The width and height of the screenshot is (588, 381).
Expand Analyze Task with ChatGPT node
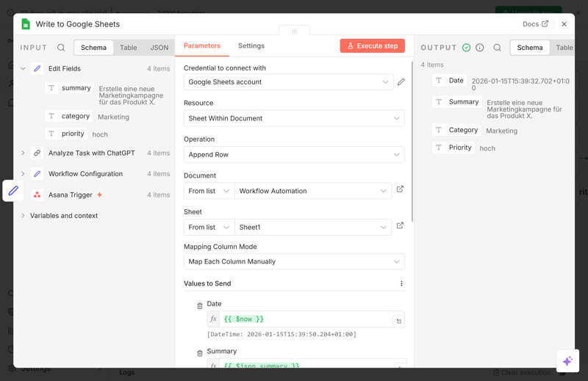23,153
